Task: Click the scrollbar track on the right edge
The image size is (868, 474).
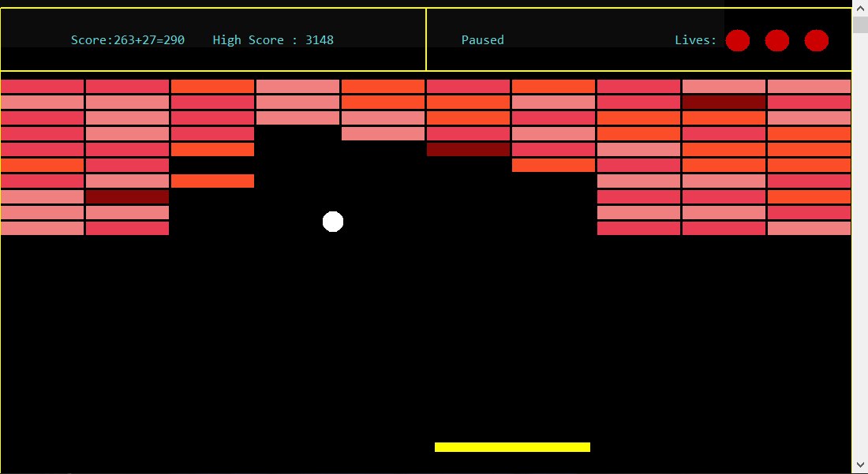Action: pos(860,237)
